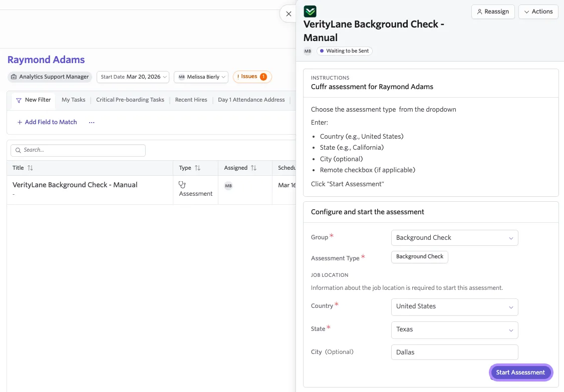Click the stethoscope Assessment type icon
This screenshot has width=564, height=392.
(182, 185)
